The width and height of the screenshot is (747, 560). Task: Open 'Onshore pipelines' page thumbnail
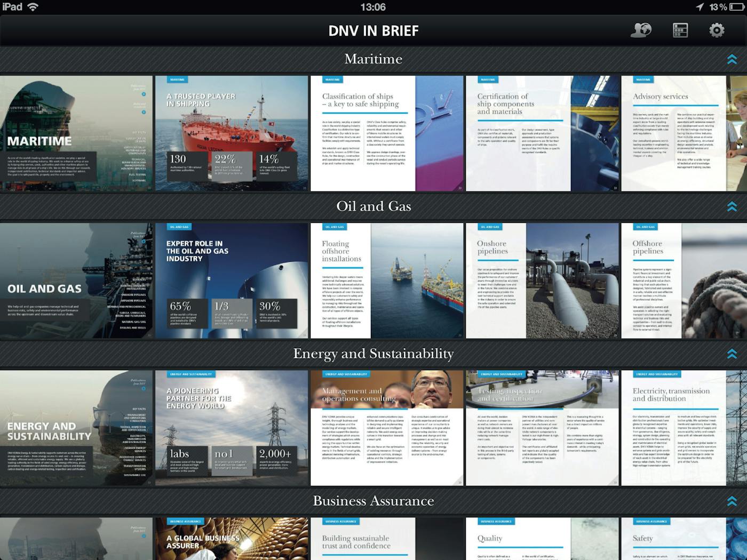pyautogui.click(x=542, y=281)
